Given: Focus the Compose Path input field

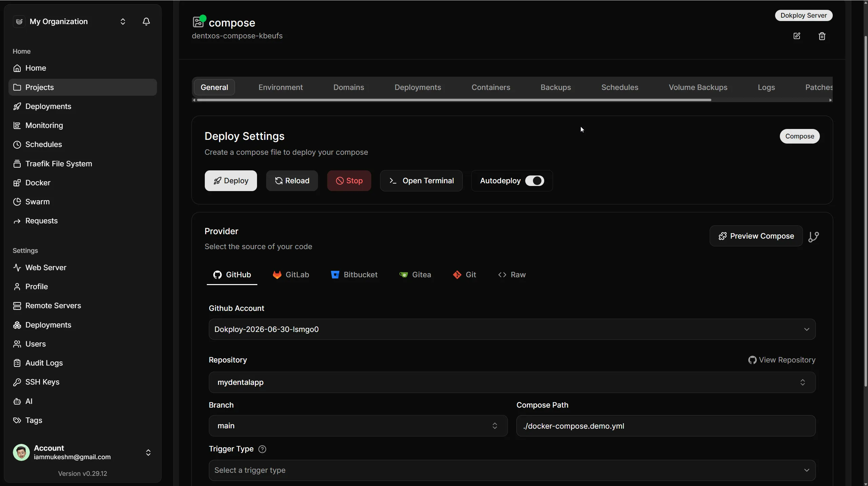Looking at the screenshot, I should [x=666, y=426].
